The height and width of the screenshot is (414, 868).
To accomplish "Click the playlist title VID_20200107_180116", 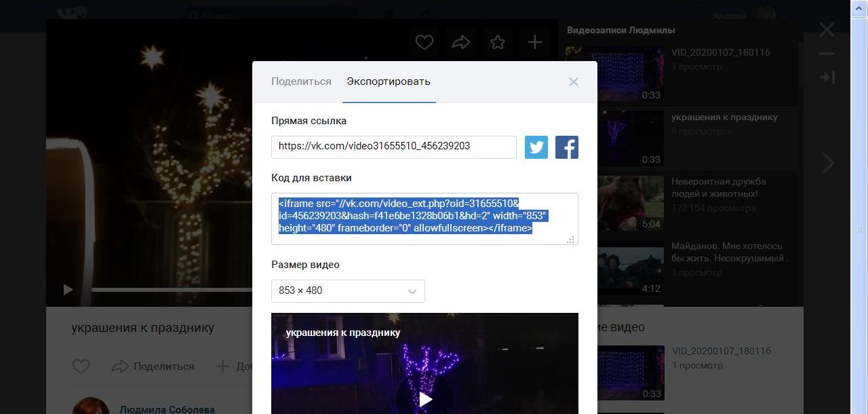I will (x=721, y=52).
